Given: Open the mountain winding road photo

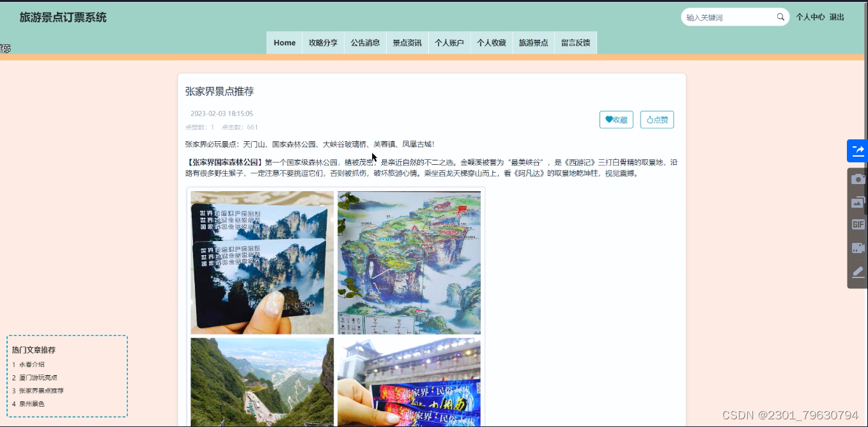Looking at the screenshot, I should 262,382.
